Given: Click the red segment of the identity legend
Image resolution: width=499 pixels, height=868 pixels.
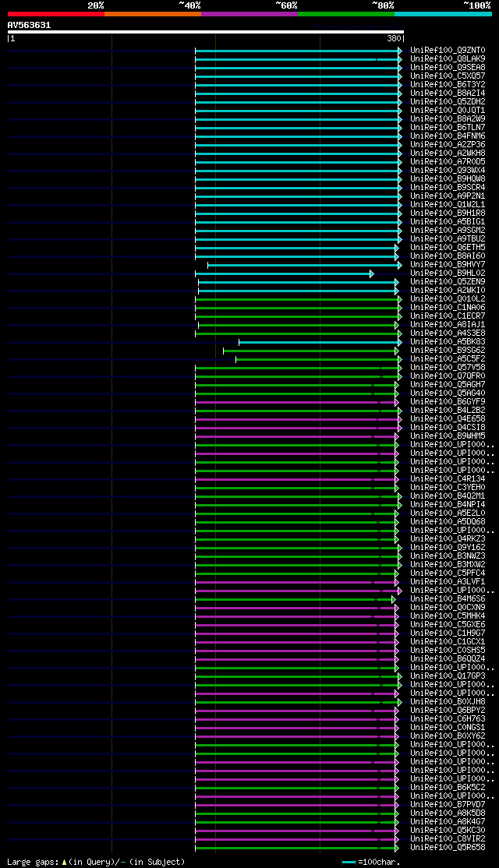Looking at the screenshot, I should coord(56,14).
